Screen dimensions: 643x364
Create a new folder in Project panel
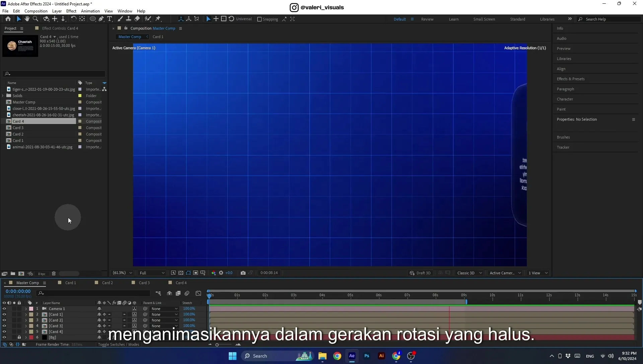tap(13, 274)
